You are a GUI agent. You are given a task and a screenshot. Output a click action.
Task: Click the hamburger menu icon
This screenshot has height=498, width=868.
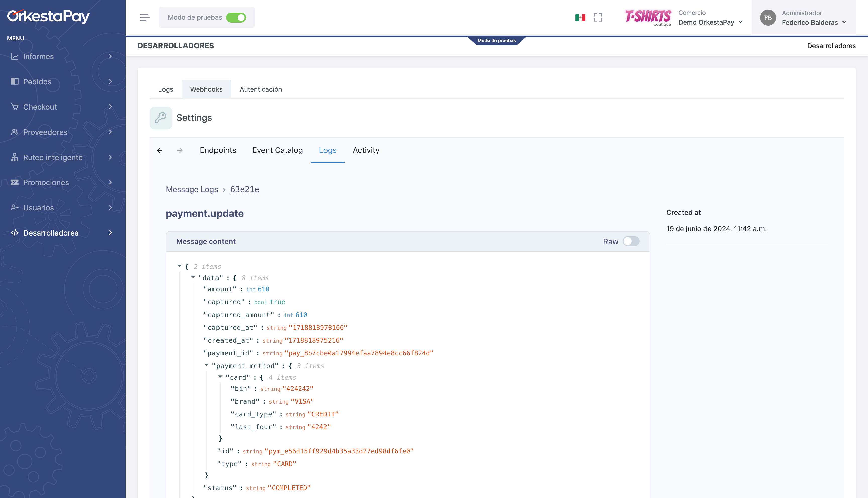pos(145,17)
